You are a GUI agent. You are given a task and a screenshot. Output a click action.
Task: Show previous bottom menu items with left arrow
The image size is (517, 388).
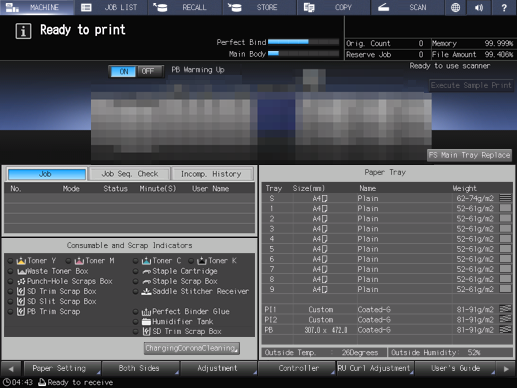pyautogui.click(x=11, y=369)
